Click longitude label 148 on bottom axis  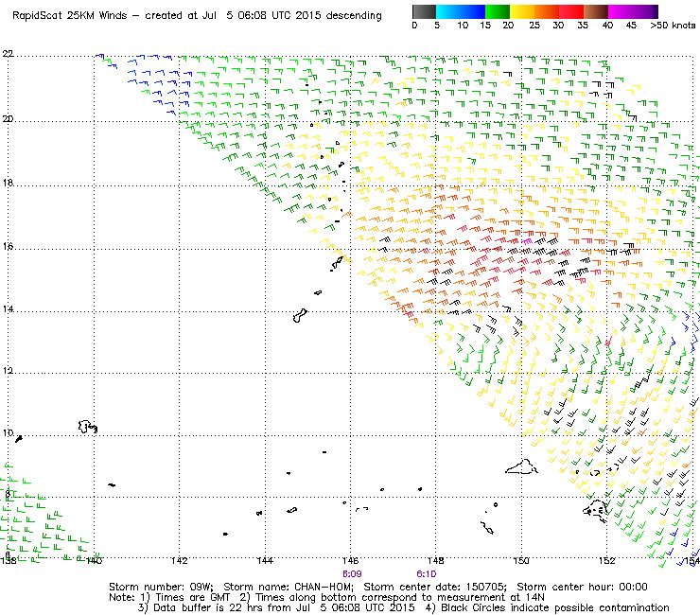coord(436,561)
